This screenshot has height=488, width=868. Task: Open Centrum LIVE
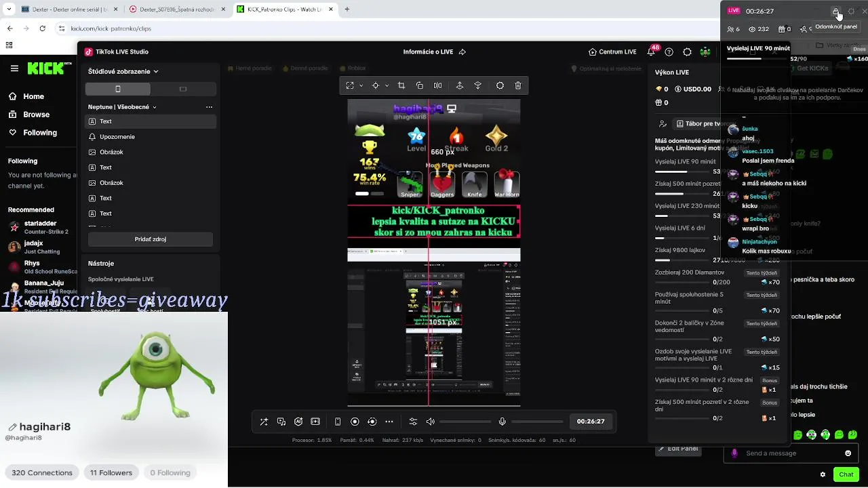point(612,52)
